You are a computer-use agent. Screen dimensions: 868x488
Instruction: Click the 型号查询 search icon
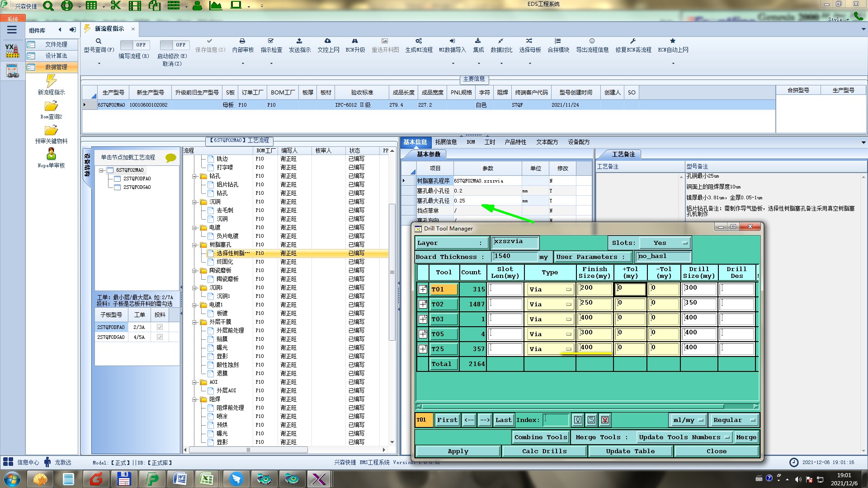point(98,41)
